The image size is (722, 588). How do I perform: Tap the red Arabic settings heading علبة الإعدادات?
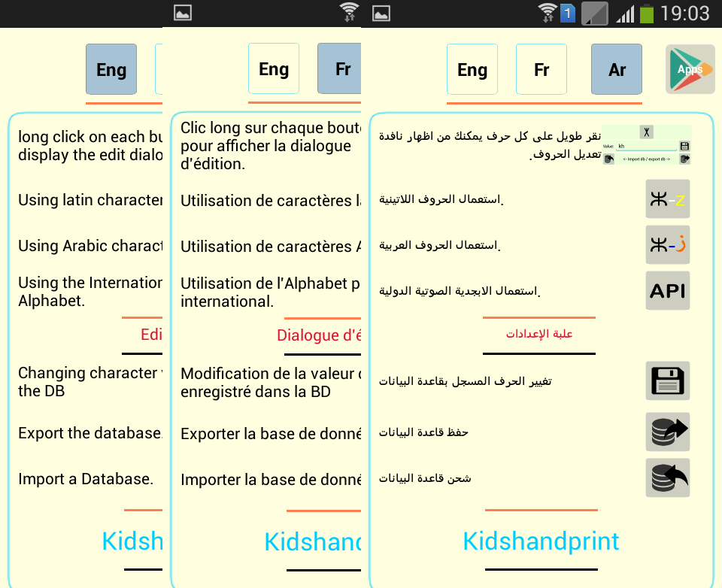pos(539,334)
